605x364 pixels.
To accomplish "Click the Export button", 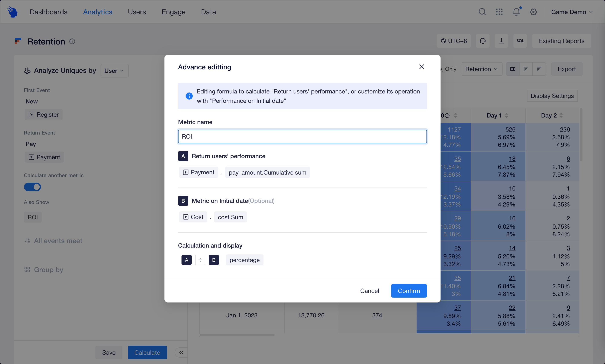I will (567, 69).
